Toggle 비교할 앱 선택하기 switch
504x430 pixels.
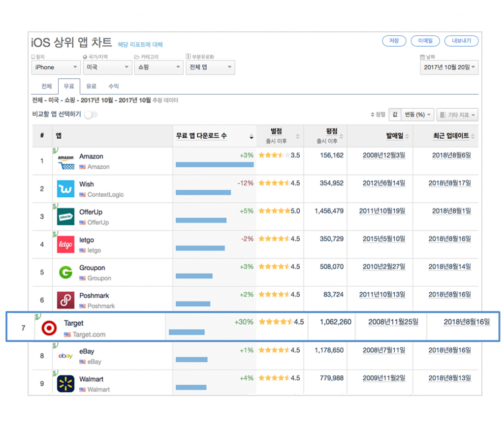(x=91, y=115)
